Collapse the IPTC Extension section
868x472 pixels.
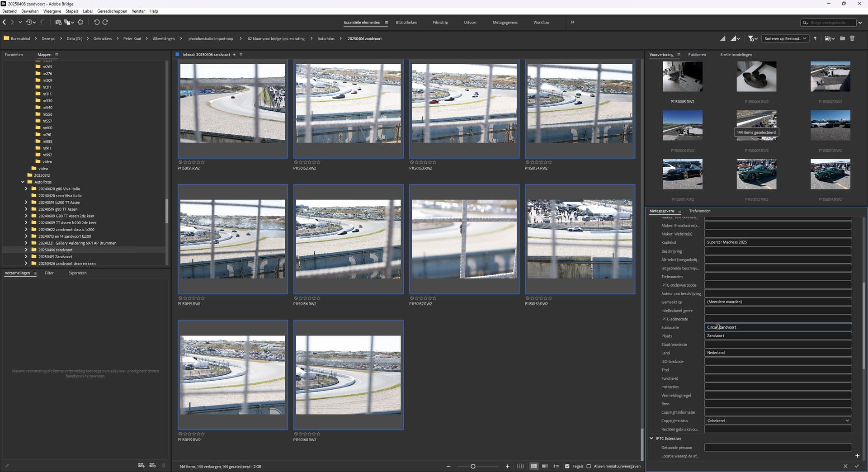pos(651,438)
